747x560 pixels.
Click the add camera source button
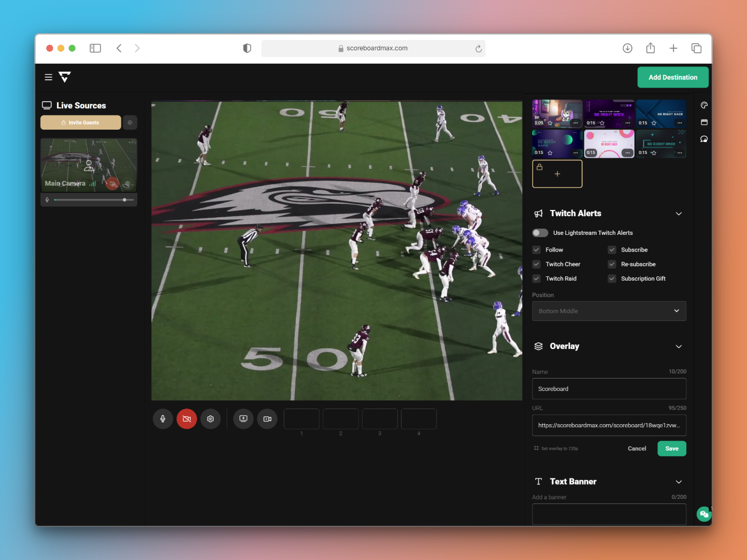pos(267,419)
